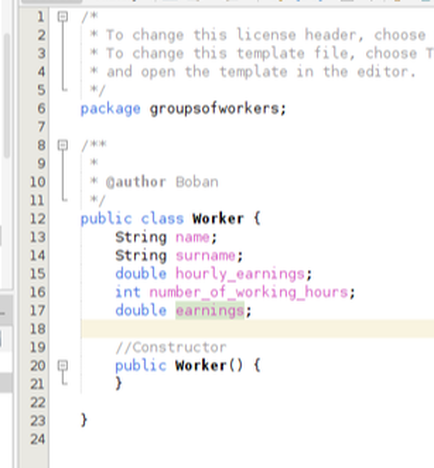Viewport: 434px width, 468px height.
Task: Click the 'and open the template' comment line
Action: (x=262, y=72)
